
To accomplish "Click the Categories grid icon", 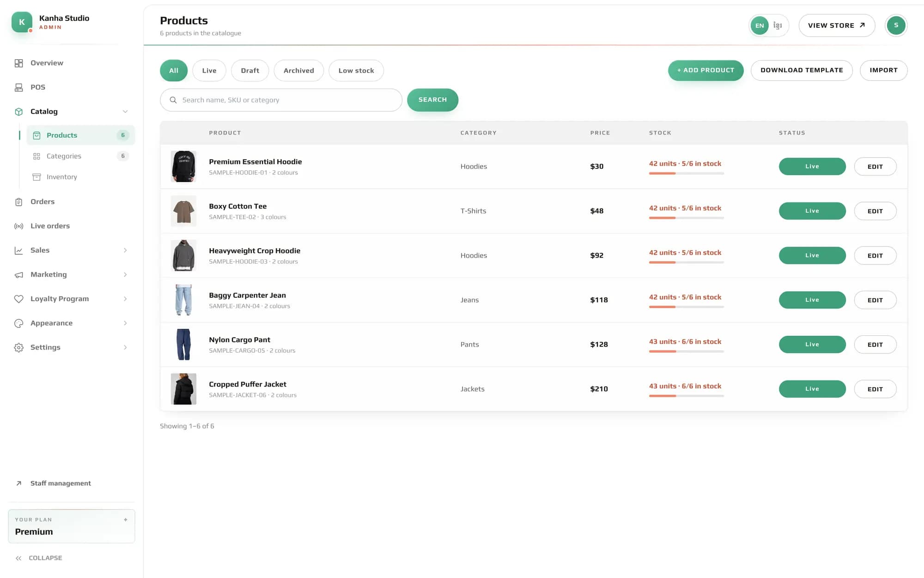I will [36, 156].
